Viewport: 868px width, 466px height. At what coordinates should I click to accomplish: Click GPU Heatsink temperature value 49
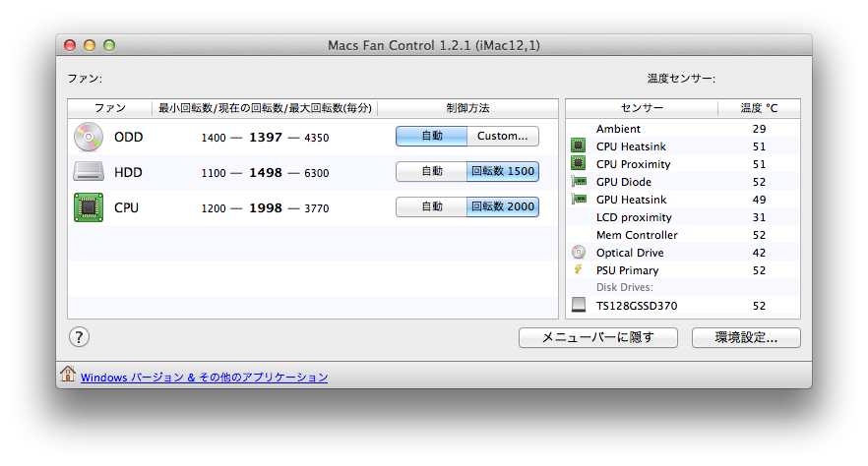point(759,200)
